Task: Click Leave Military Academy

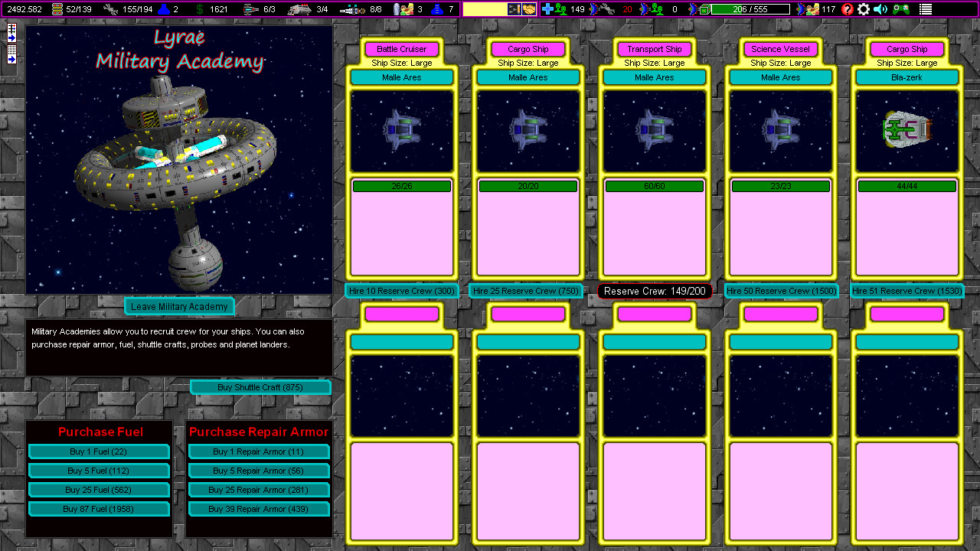Action: (179, 305)
